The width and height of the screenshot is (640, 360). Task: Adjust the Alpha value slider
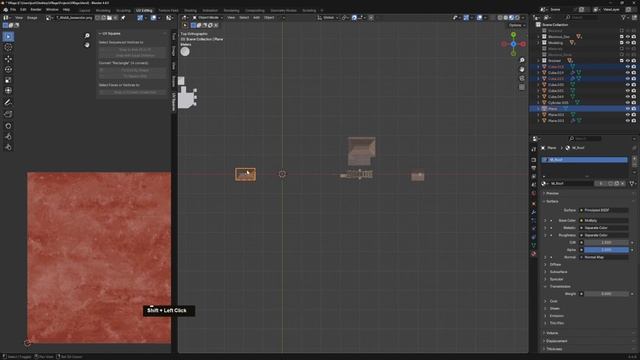607,250
